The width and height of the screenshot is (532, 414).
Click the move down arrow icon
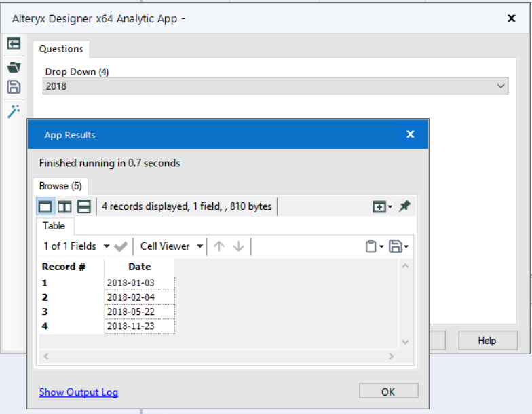click(x=239, y=246)
